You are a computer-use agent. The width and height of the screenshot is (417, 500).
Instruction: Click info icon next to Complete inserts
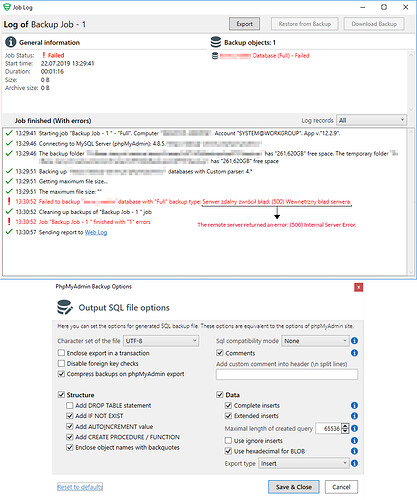(x=354, y=405)
